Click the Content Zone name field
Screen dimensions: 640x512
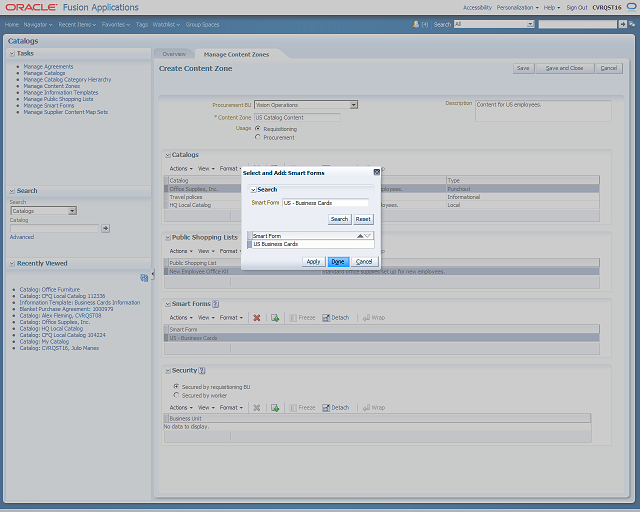tap(297, 118)
